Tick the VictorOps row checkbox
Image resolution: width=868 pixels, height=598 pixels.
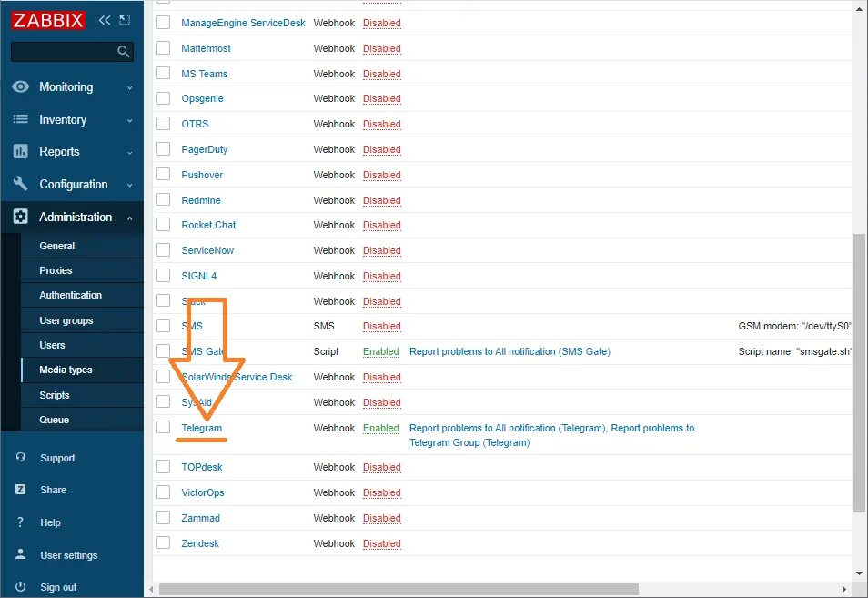(163, 492)
